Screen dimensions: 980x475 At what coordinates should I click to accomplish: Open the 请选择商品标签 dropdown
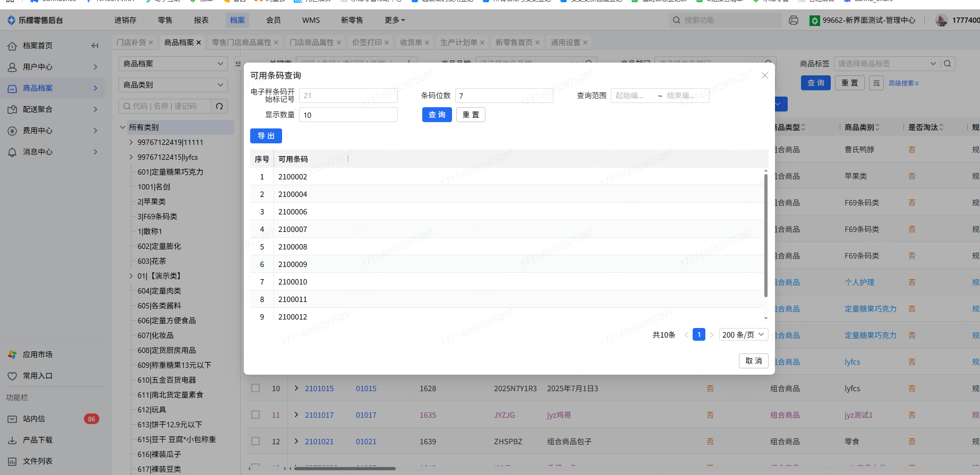tap(887, 64)
